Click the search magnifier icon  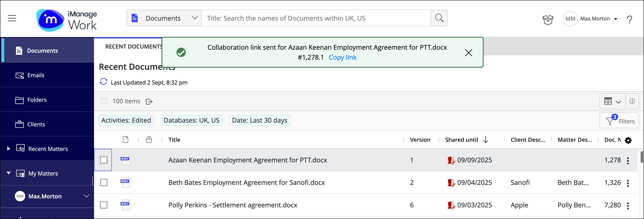(x=439, y=18)
